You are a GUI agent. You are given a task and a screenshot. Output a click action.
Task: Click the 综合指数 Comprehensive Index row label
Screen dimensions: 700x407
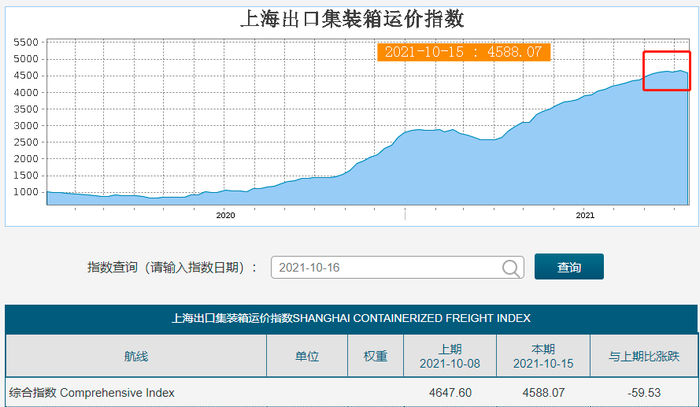[92, 393]
